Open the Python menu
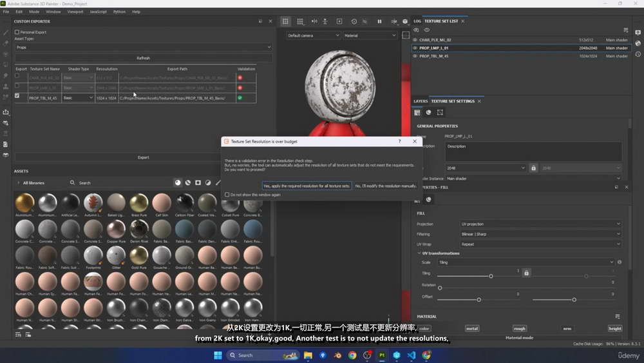Image resolution: width=644 pixels, height=363 pixels. [x=120, y=12]
